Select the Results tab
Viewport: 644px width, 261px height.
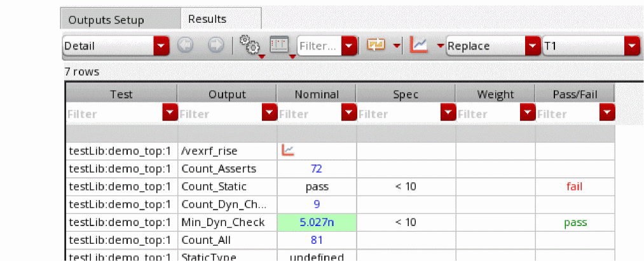(x=207, y=19)
